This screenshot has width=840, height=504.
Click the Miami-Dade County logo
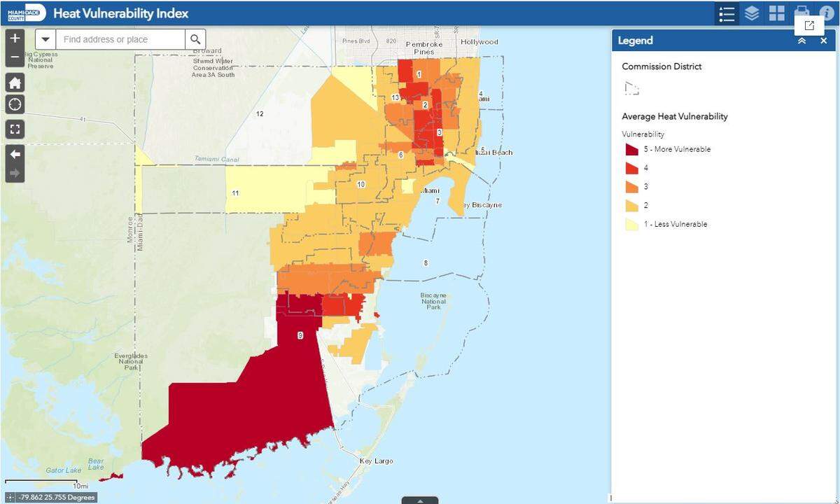click(27, 13)
